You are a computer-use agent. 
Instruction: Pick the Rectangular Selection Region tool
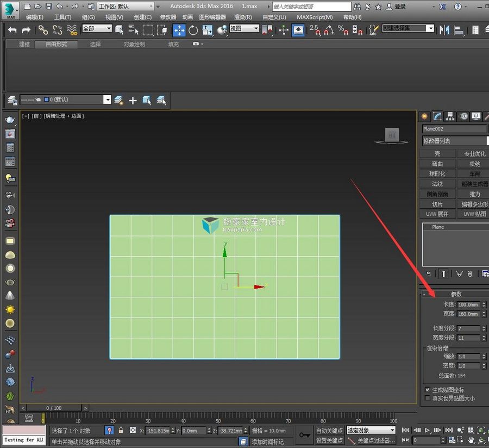point(148,30)
